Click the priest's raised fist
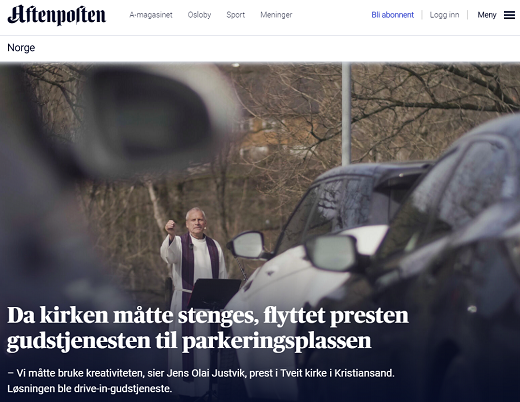Screen dimensions: 520x402 click(x=170, y=227)
